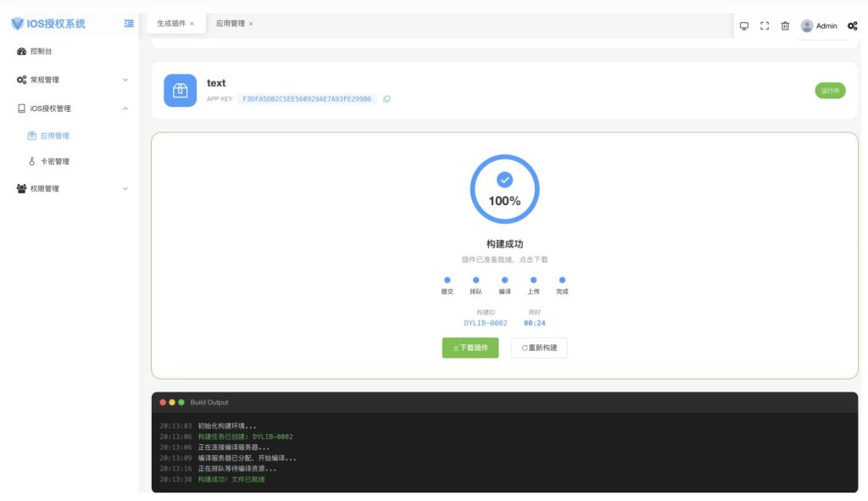Click the IOS授权系统 logo top left

pyautogui.click(x=47, y=23)
